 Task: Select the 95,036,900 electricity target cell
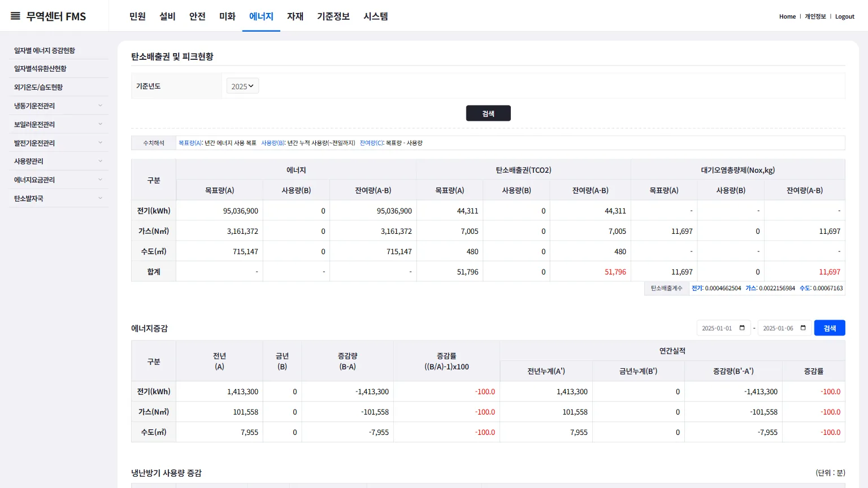[219, 211]
